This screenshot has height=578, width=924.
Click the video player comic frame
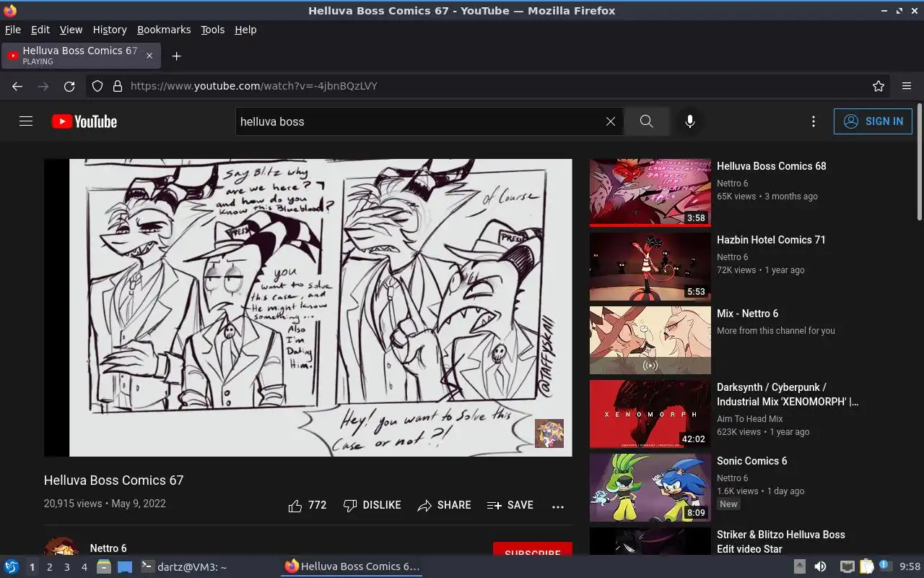(x=308, y=308)
